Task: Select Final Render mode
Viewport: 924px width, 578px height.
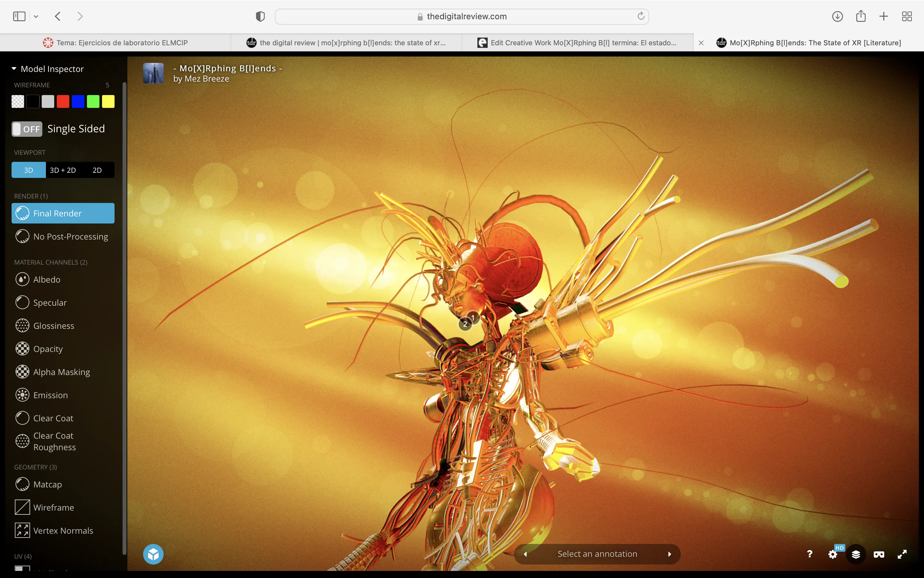Action: pos(63,213)
